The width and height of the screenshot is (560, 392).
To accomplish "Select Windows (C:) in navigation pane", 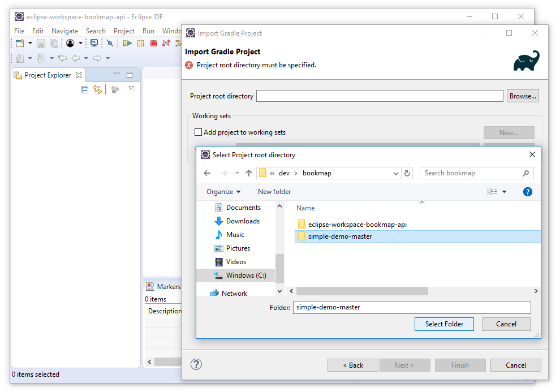I will 245,275.
